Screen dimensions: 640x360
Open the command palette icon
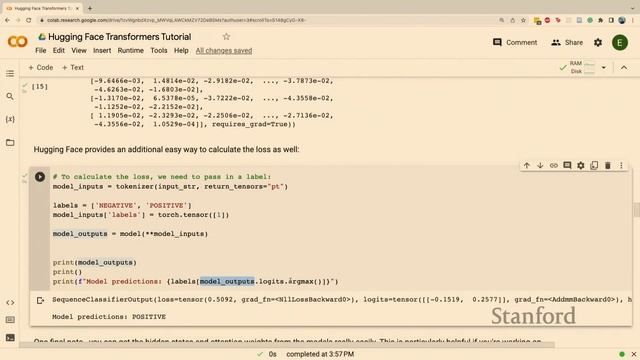(10, 320)
